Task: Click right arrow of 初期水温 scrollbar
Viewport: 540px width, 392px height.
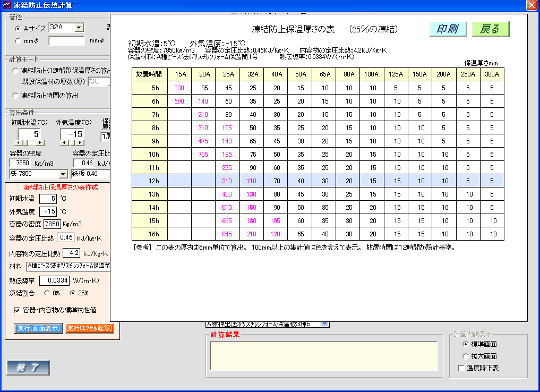Action: 41,143
